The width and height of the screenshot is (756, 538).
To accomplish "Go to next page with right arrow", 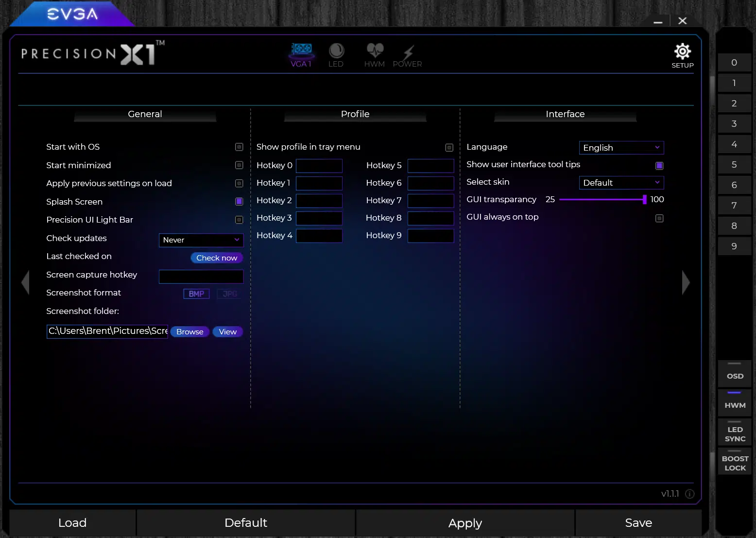I will [686, 282].
